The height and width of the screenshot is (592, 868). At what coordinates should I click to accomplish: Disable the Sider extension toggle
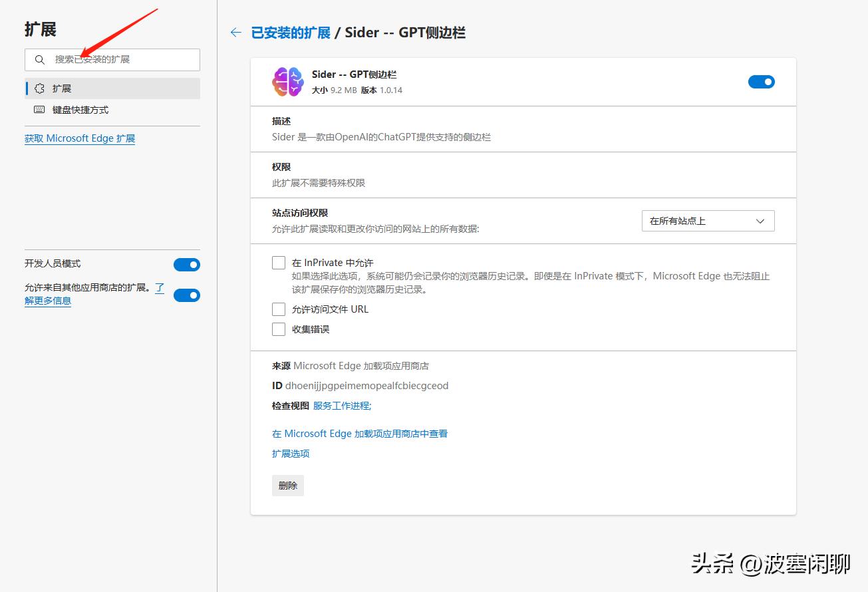click(x=762, y=82)
